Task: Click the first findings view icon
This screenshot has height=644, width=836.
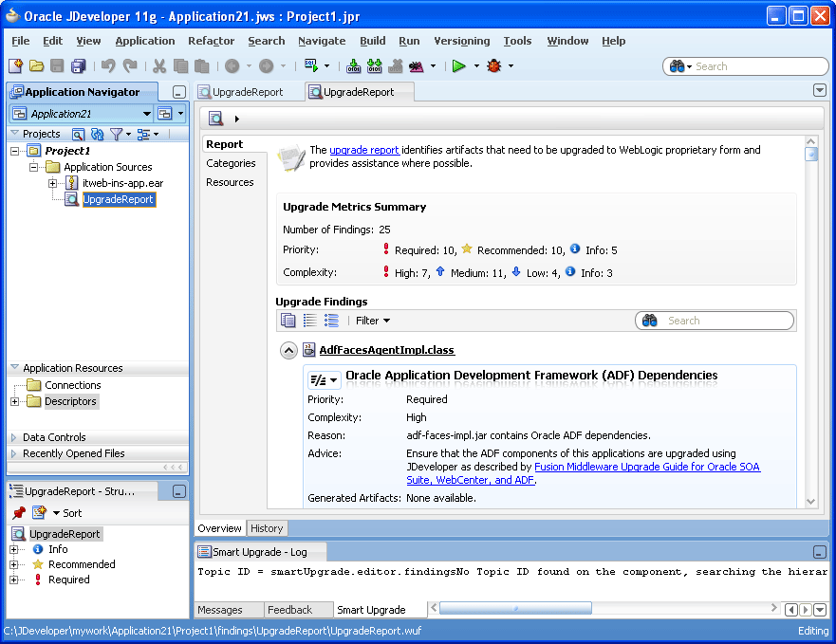Action: (288, 321)
